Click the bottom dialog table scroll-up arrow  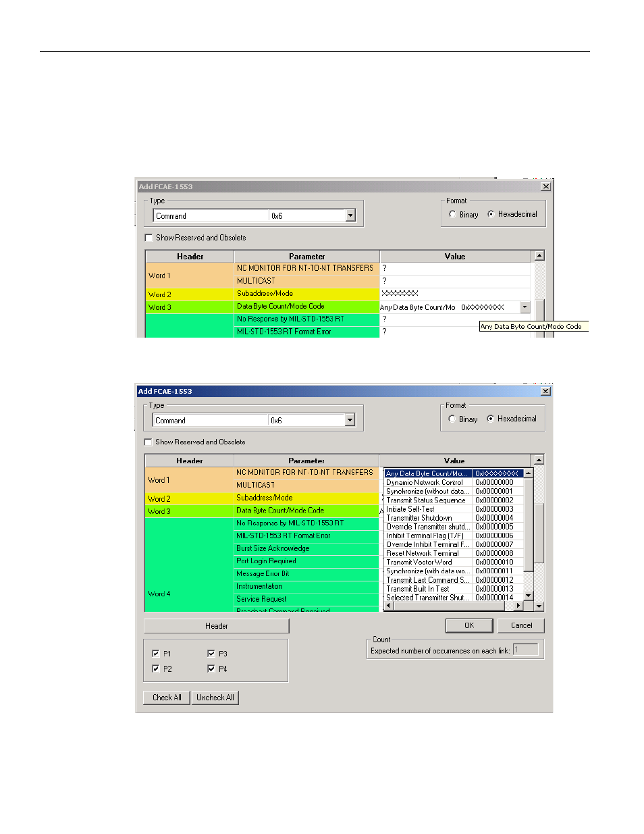(539, 460)
